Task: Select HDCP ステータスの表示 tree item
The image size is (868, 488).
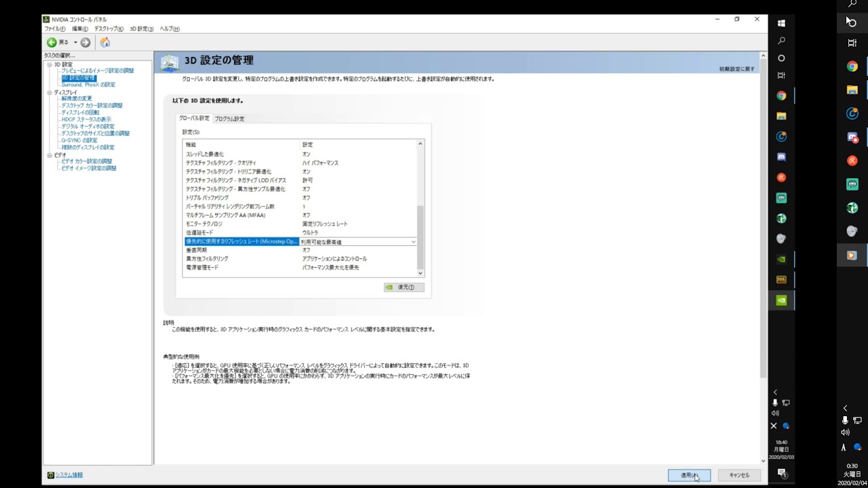Action: (86, 119)
